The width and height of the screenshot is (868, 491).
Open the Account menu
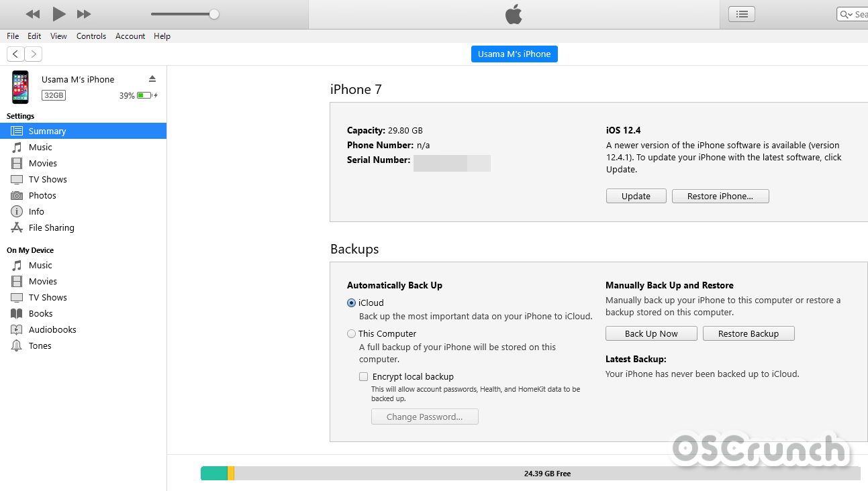point(130,36)
